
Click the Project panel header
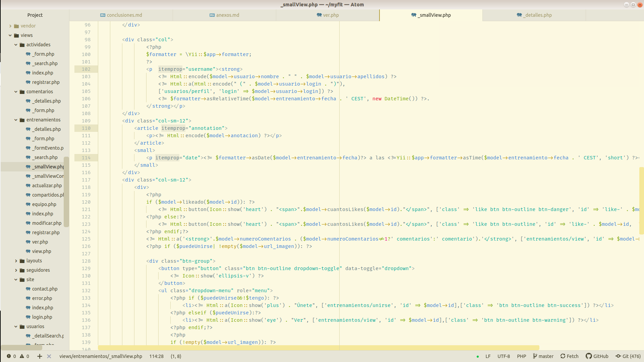[35, 15]
